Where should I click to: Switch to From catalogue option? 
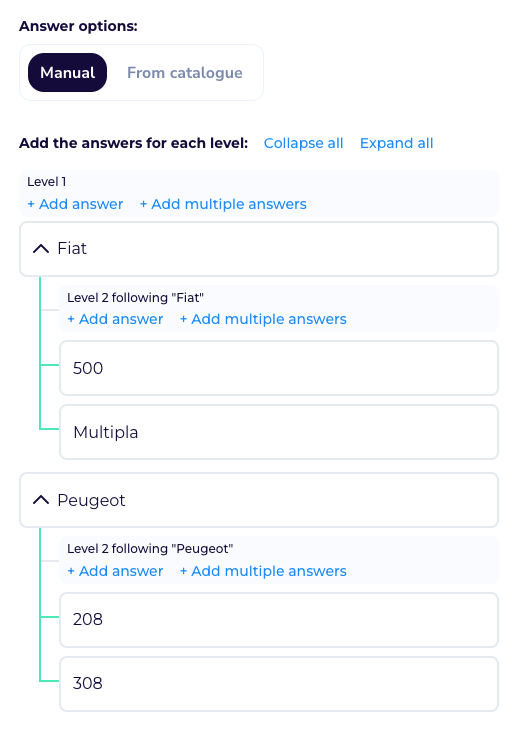click(x=185, y=73)
